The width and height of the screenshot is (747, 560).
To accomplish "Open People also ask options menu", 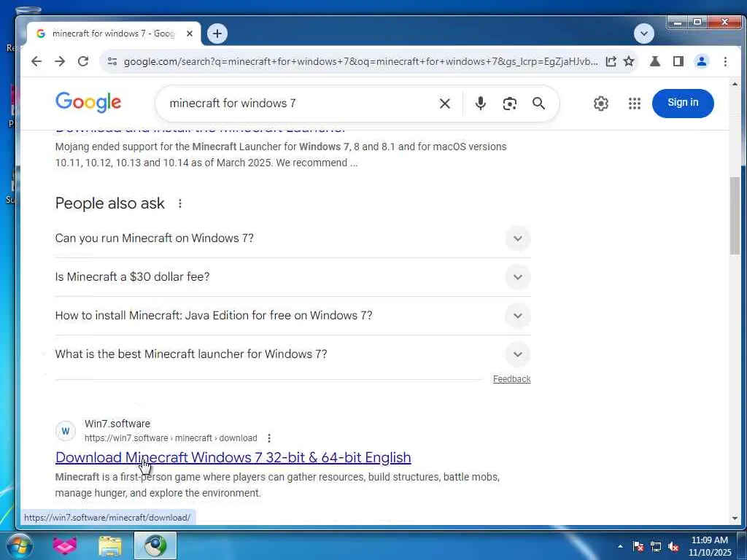I will pyautogui.click(x=180, y=203).
